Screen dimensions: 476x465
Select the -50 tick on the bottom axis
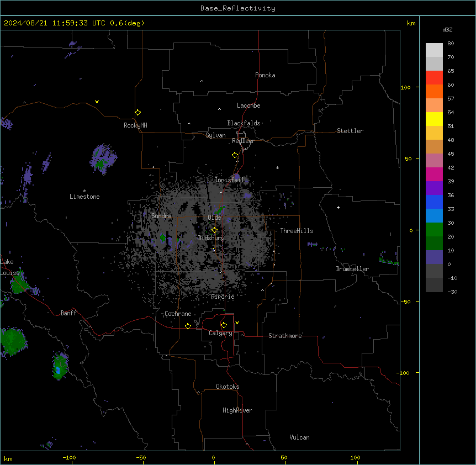pyautogui.click(x=141, y=457)
